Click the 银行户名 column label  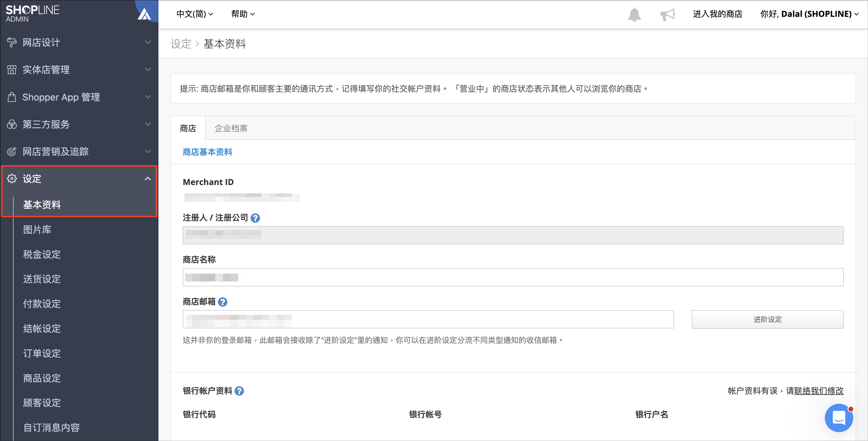(652, 415)
